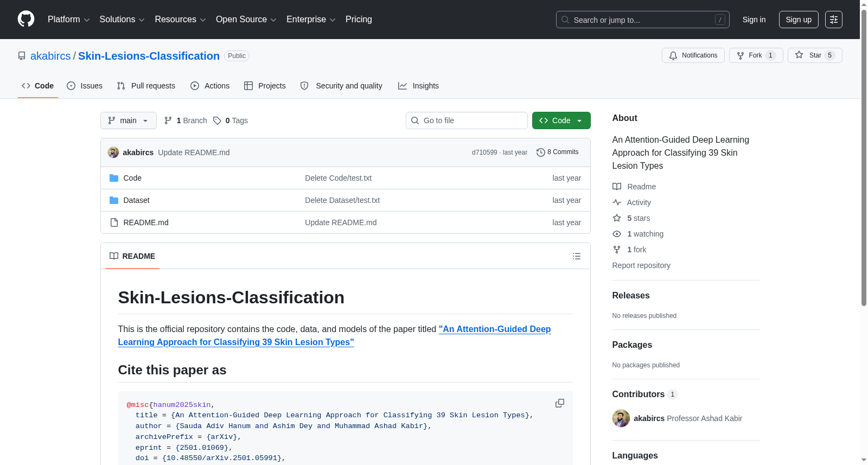The image size is (868, 465).
Task: Open the 1 Branch link
Action: click(x=186, y=120)
